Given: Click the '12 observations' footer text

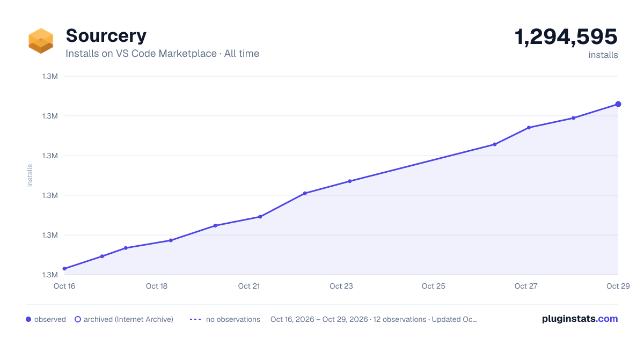Looking at the screenshot, I should coord(399,319).
